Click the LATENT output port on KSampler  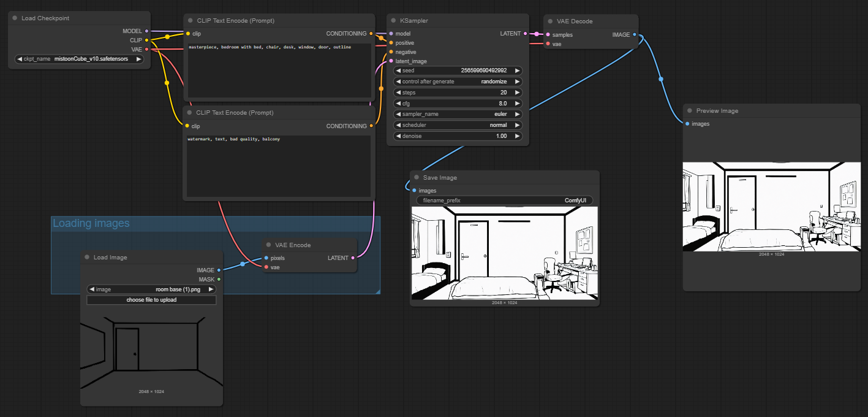526,34
